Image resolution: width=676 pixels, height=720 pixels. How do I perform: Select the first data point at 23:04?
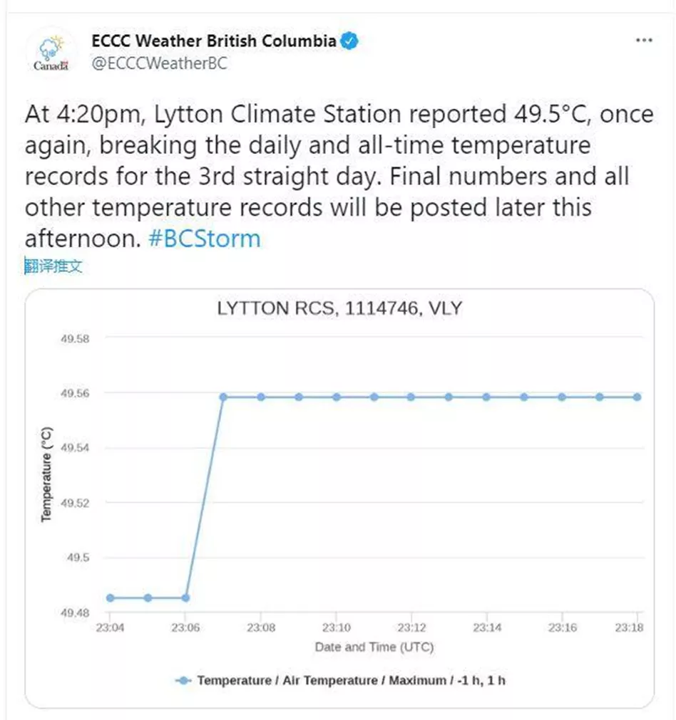[110, 598]
